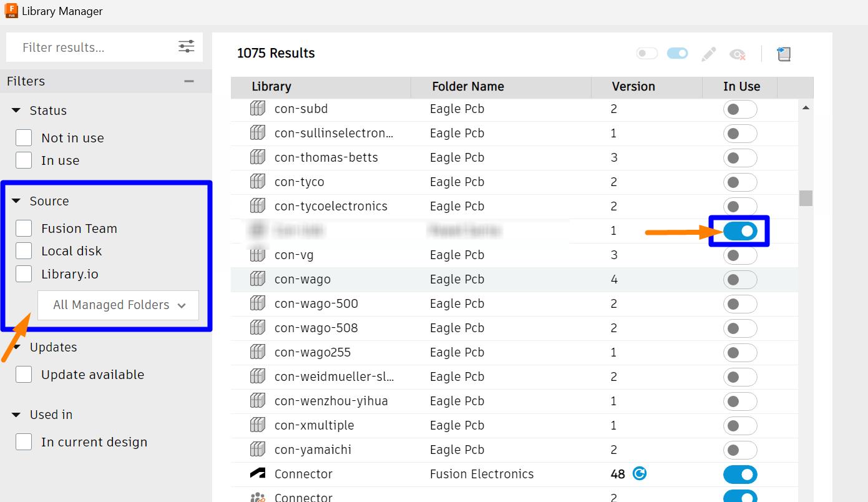Screen dimensions: 868x502
Task: Click the library icon for con-wago
Action: [257, 279]
